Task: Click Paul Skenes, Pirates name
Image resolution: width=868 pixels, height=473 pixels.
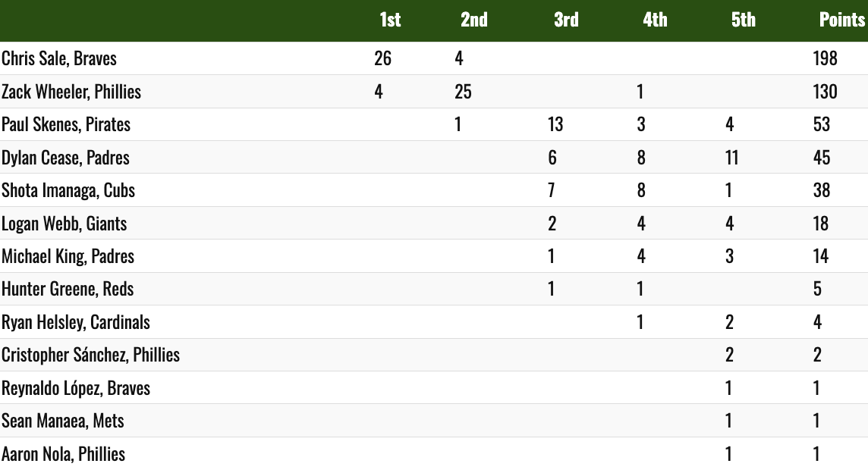Action: pos(66,124)
